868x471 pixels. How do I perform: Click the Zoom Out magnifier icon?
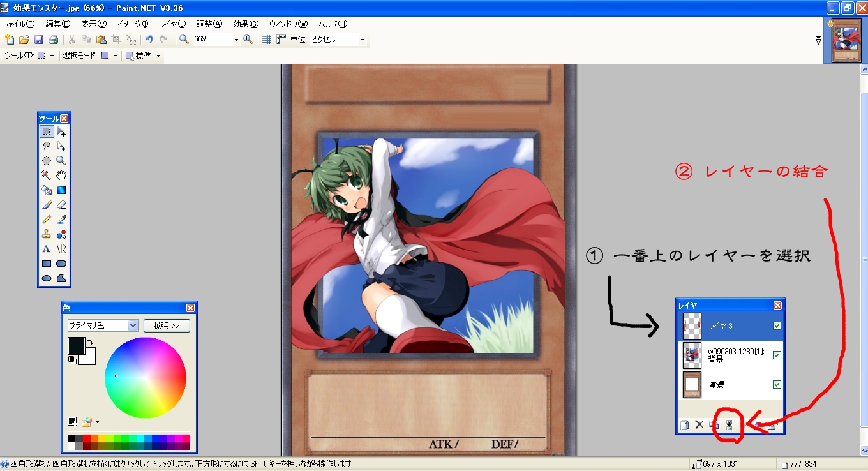coord(184,40)
